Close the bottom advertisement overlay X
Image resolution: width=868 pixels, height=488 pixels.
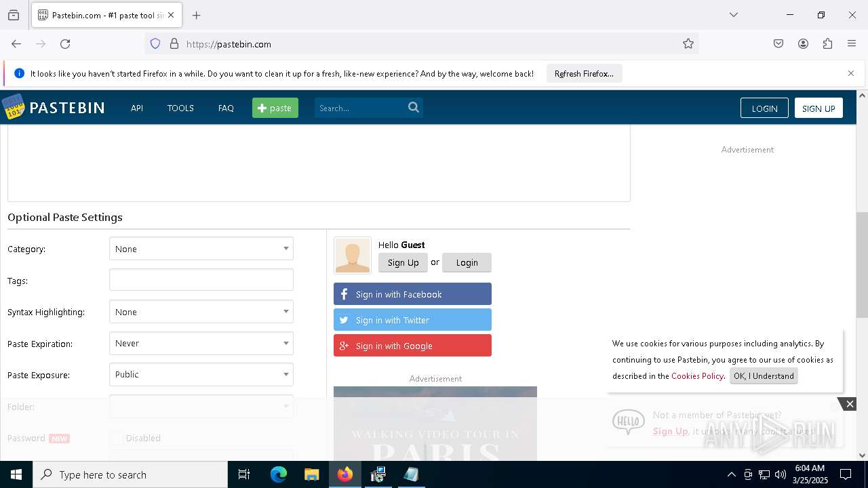tap(850, 404)
